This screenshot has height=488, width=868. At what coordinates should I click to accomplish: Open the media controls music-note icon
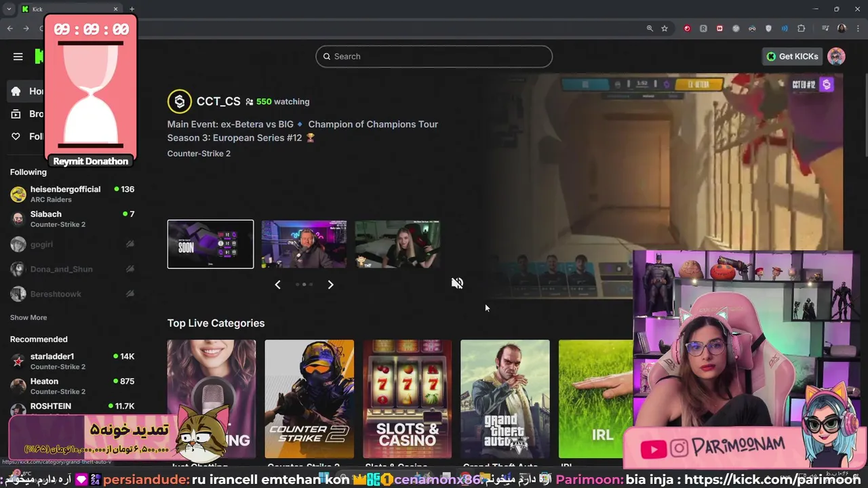[825, 28]
